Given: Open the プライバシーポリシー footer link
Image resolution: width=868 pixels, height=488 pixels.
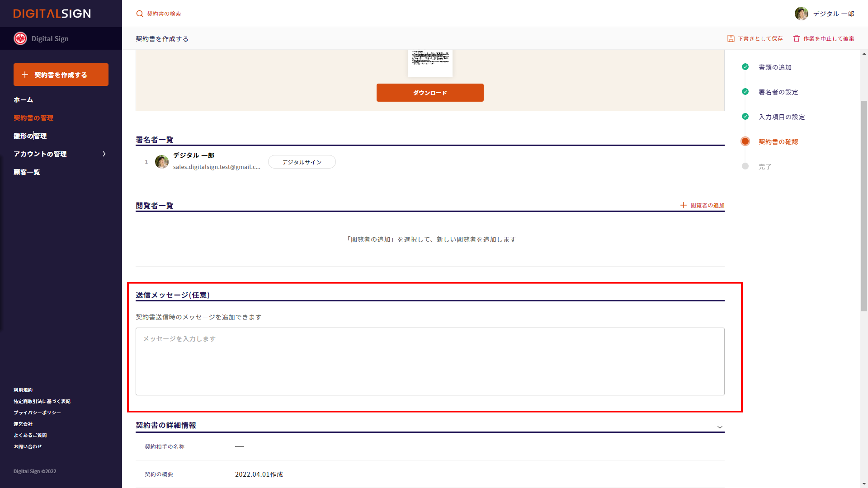Looking at the screenshot, I should click(37, 412).
